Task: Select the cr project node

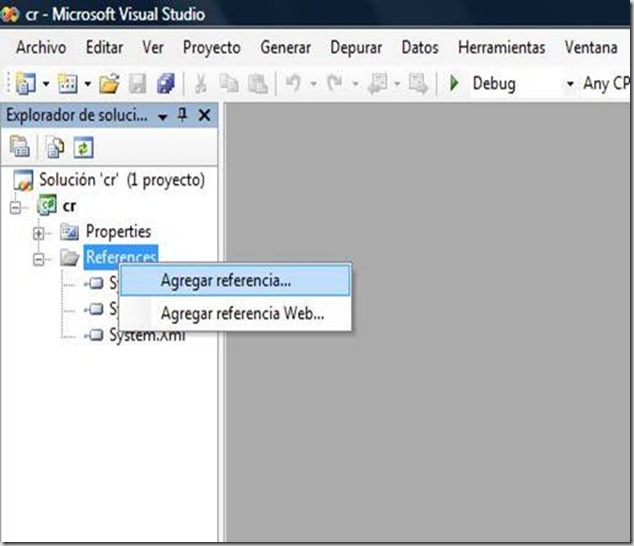Action: click(69, 206)
